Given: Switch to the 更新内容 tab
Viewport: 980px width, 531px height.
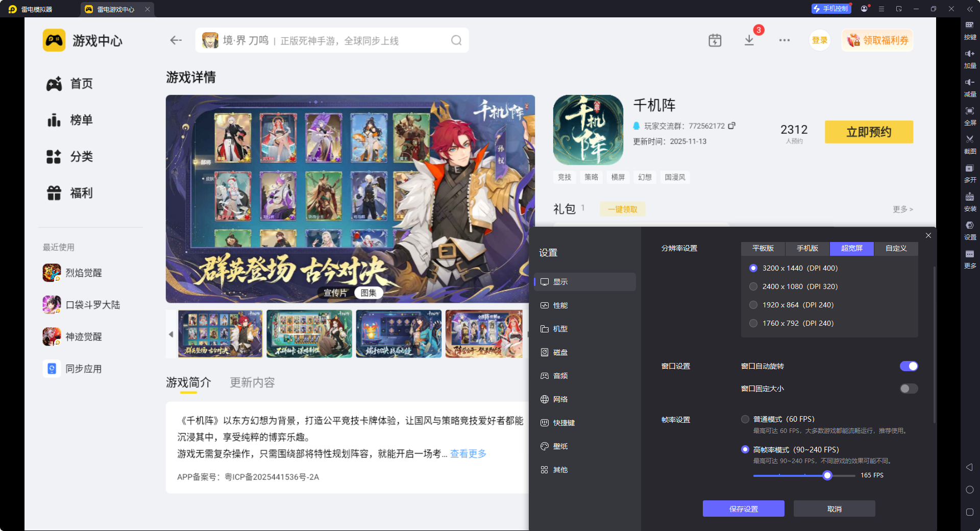Looking at the screenshot, I should click(x=252, y=382).
